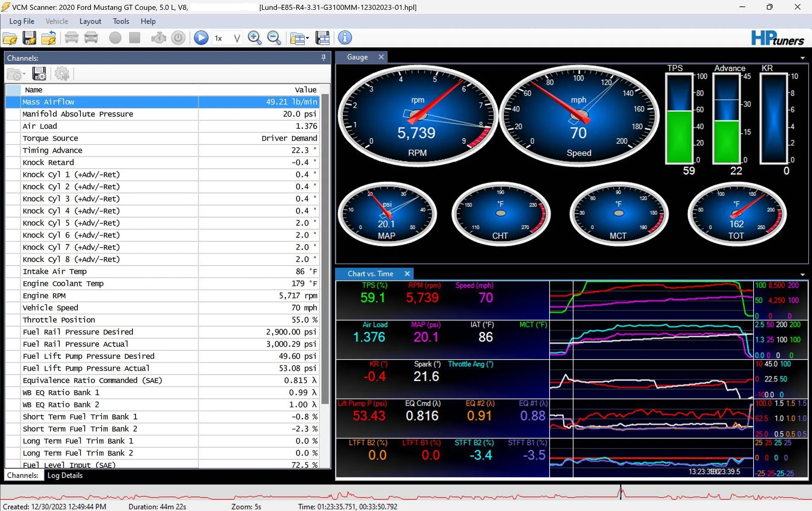Image resolution: width=812 pixels, height=511 pixels.
Task: Expand the Chart vs. Time panel dropdown arrow
Action: (802, 275)
